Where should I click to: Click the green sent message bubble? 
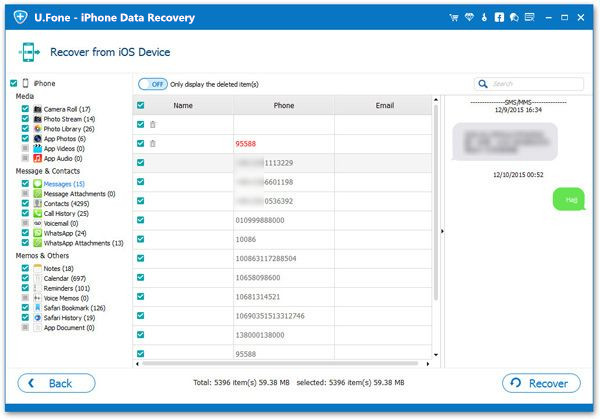pos(569,199)
